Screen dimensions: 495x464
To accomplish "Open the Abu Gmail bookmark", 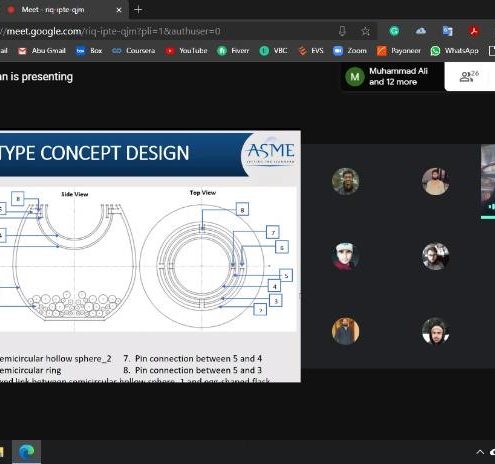I will point(42,51).
